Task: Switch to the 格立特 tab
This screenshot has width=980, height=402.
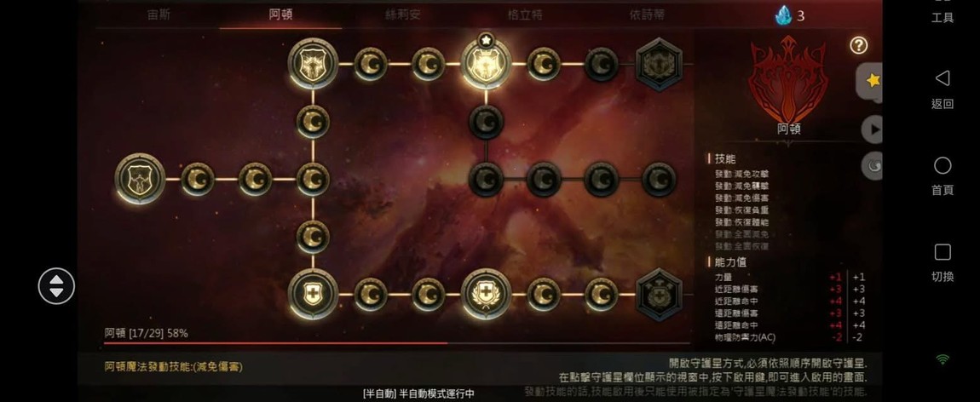Action: pyautogui.click(x=525, y=15)
